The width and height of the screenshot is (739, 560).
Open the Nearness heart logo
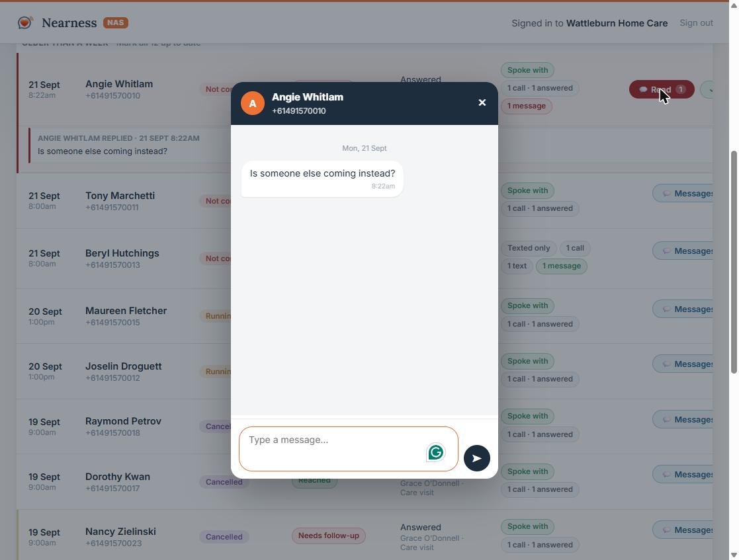pyautogui.click(x=25, y=22)
